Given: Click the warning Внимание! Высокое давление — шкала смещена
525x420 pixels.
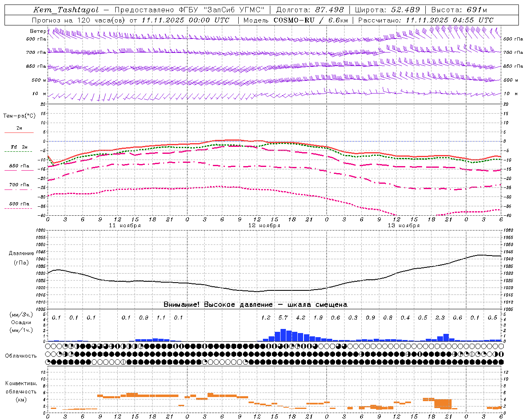Looking at the screenshot, I should [256, 305].
